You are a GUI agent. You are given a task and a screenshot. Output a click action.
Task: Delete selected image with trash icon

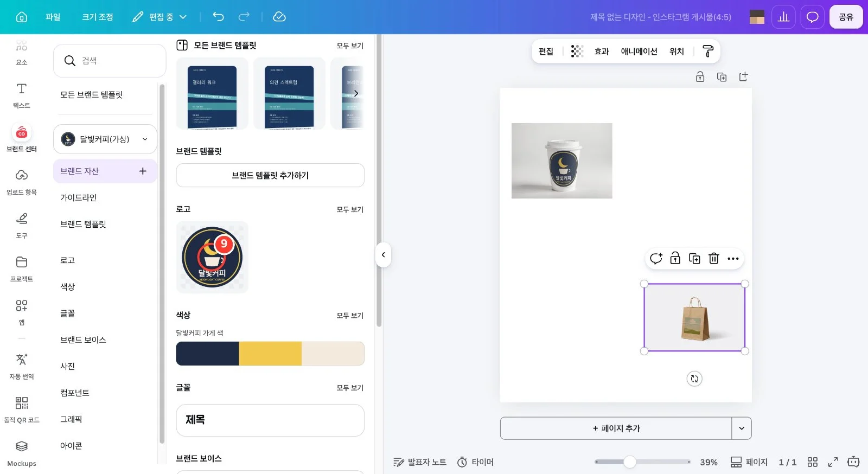[x=714, y=259]
